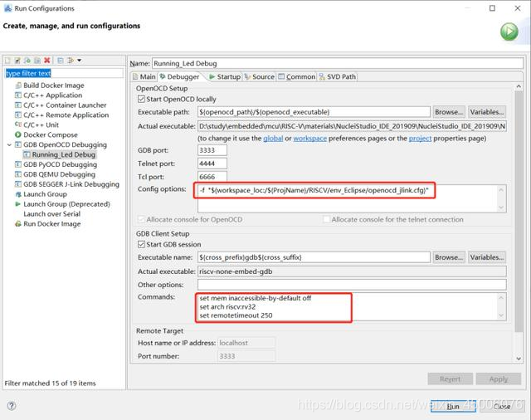This screenshot has height=420, width=531.
Task: Open the filter options dropdown arrow
Action: pyautogui.click(x=80, y=61)
